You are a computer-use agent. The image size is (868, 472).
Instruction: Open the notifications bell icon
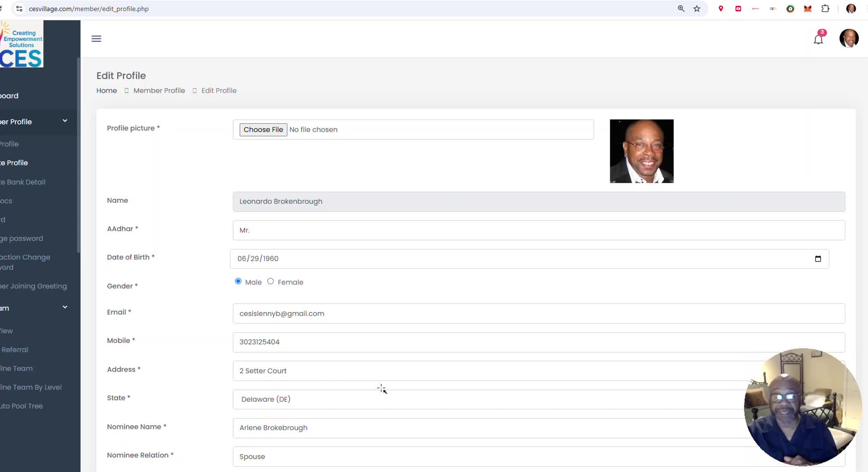click(818, 39)
